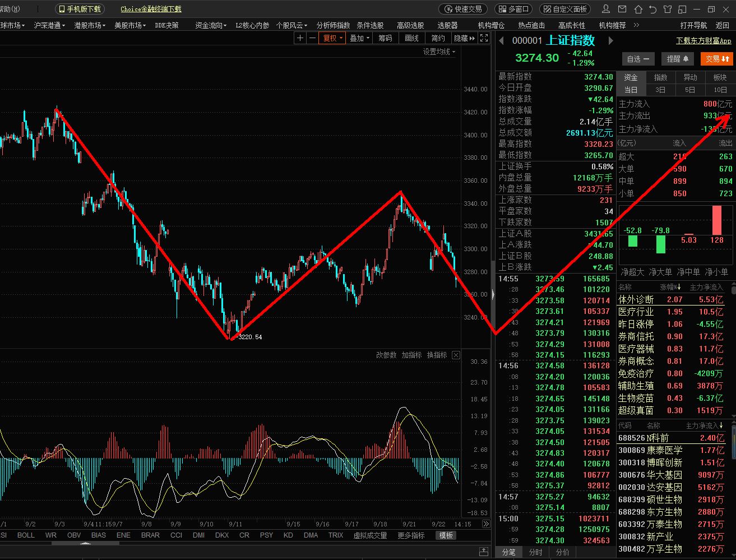736x560 pixels.
Task: Click the undo back arrow icon
Action: 652,9
